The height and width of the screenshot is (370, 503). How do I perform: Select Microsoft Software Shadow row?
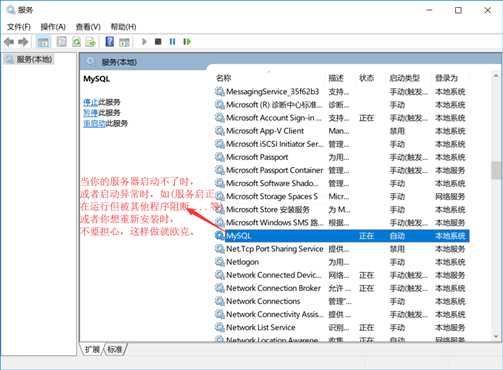coord(342,183)
